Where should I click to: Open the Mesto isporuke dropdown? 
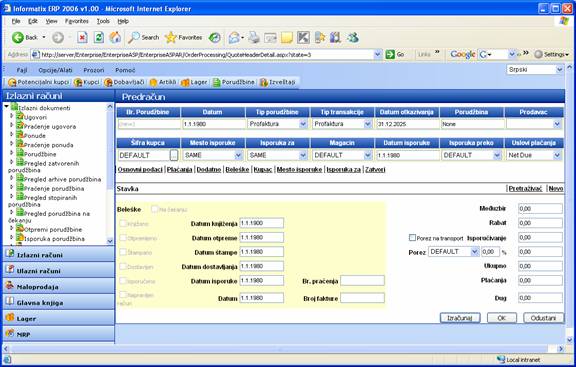pos(238,155)
